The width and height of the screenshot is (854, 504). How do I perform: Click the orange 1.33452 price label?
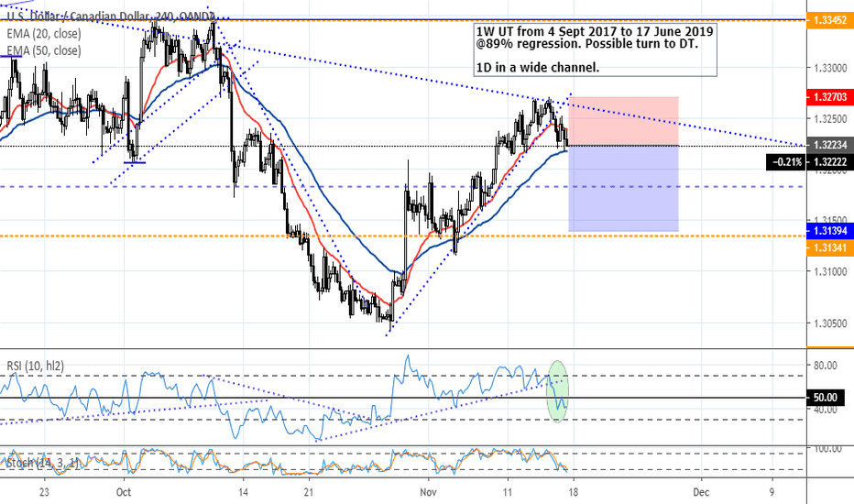coord(827,19)
